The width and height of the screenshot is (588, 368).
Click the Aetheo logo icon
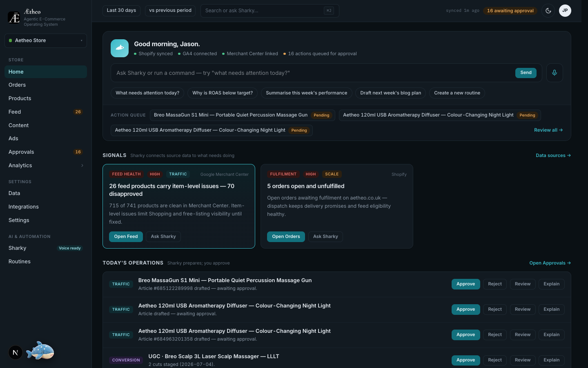(14, 18)
